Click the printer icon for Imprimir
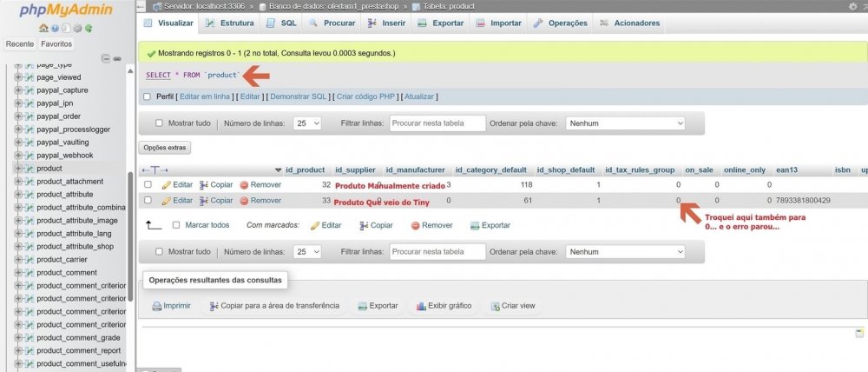 pyautogui.click(x=156, y=306)
